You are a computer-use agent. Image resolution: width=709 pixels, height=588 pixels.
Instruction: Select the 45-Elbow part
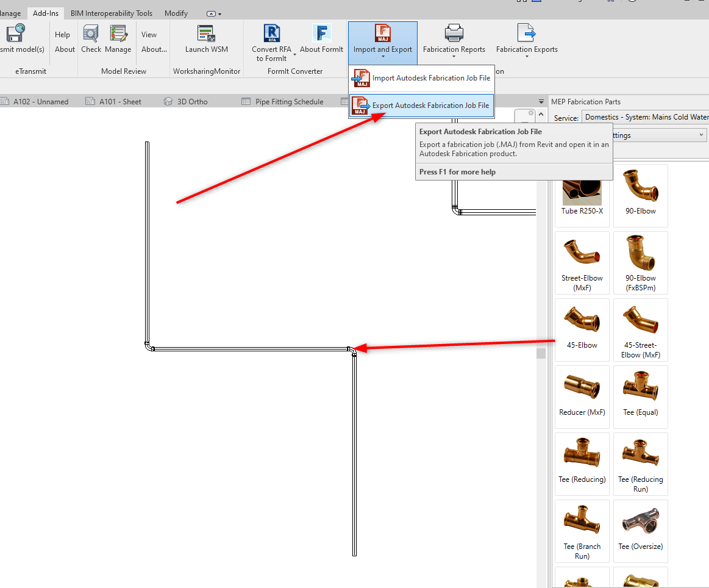coord(582,330)
